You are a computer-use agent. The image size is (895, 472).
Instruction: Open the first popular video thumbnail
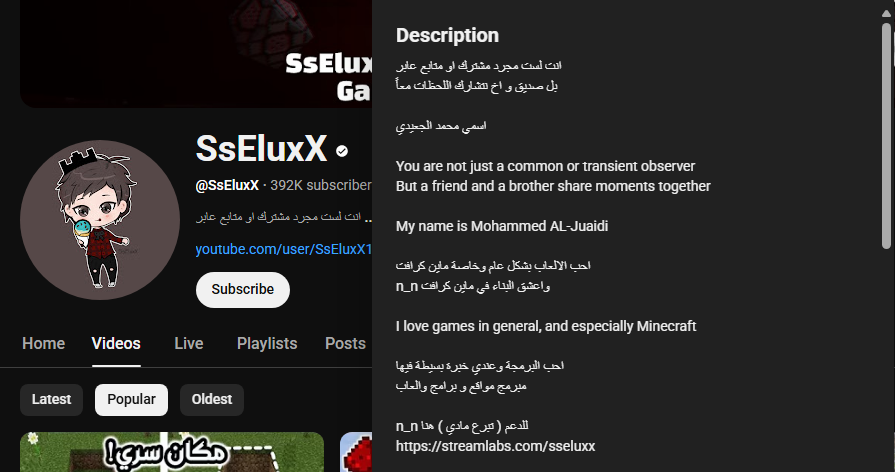[172, 452]
